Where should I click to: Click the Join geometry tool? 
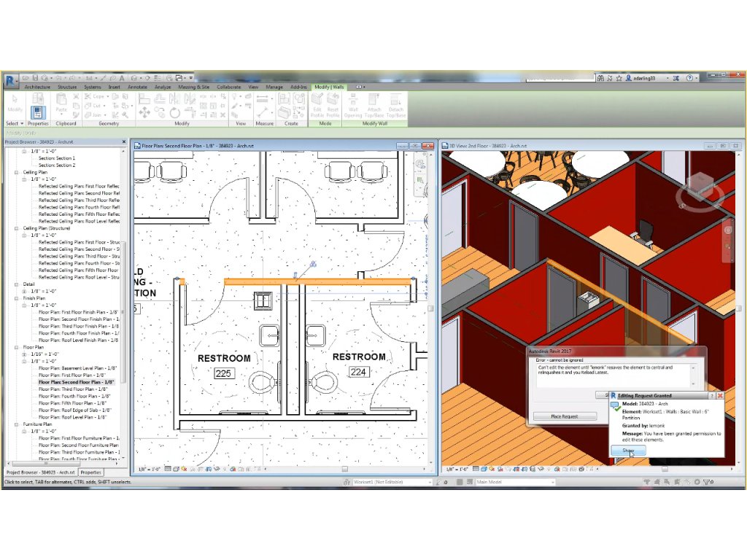coord(94,114)
